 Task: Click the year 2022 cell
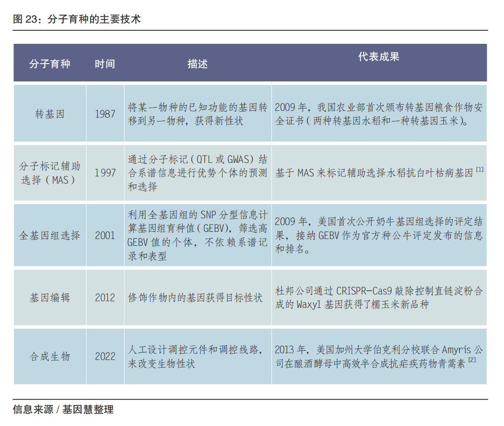pos(105,357)
